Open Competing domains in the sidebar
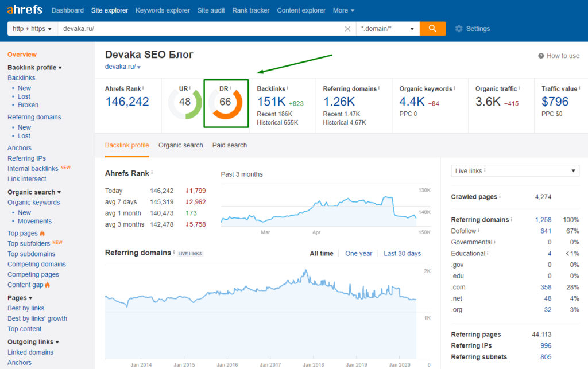The height and width of the screenshot is (369, 588). coord(37,264)
